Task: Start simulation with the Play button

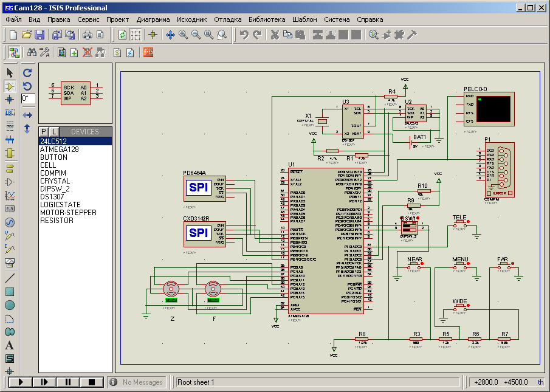Action: pyautogui.click(x=20, y=382)
